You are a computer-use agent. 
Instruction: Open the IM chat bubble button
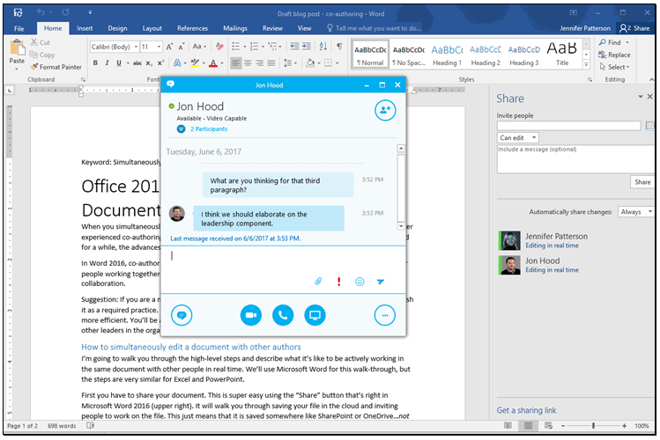pyautogui.click(x=182, y=315)
